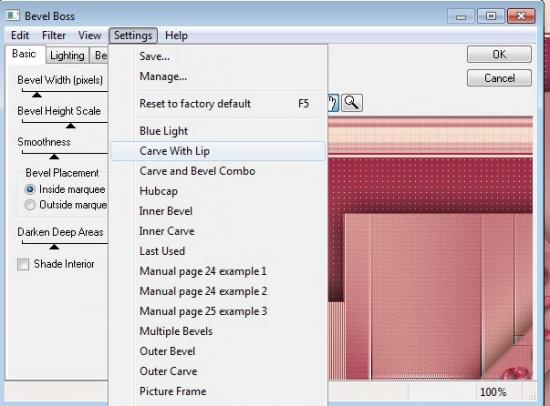550x406 pixels.
Task: Choose Outside marquee bevel placement
Action: pyautogui.click(x=30, y=205)
